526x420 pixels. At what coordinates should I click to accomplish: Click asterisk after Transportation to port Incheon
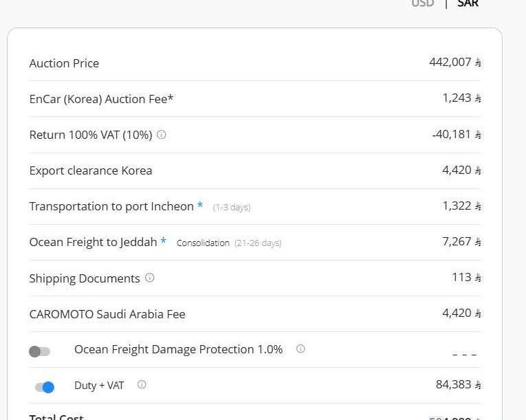click(200, 205)
